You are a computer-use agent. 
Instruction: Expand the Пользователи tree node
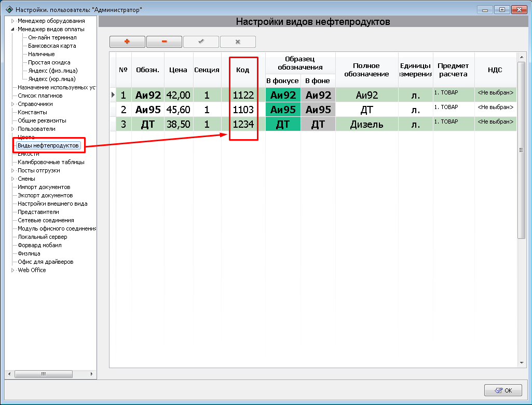coord(12,129)
